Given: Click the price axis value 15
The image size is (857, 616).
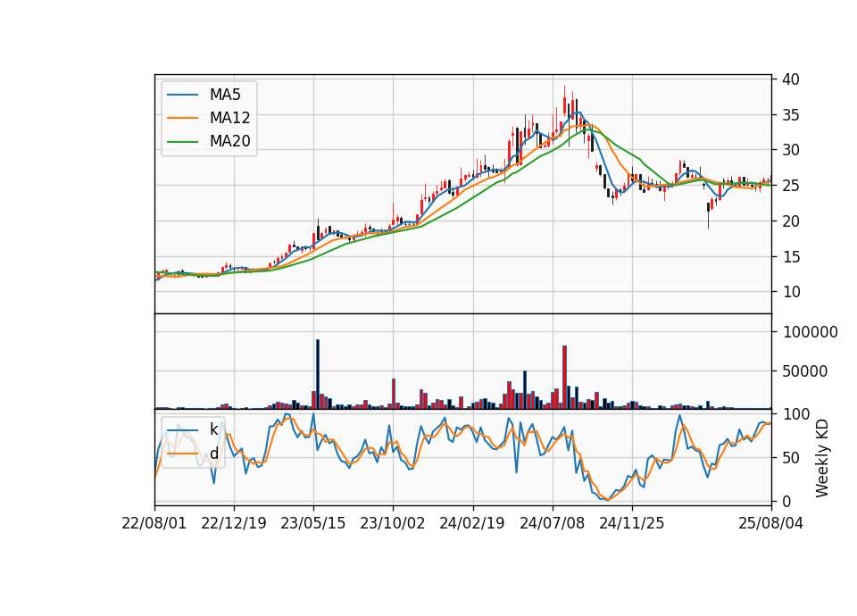Looking at the screenshot, I should pyautogui.click(x=791, y=256).
